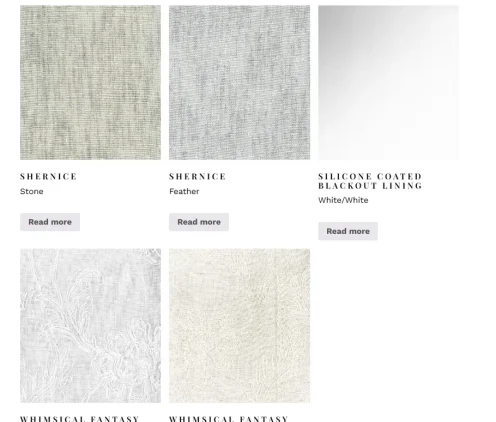Open the SILICONE COATED BLACKOUT LINING title
Image resolution: width=496 pixels, height=422 pixels.
(370, 181)
